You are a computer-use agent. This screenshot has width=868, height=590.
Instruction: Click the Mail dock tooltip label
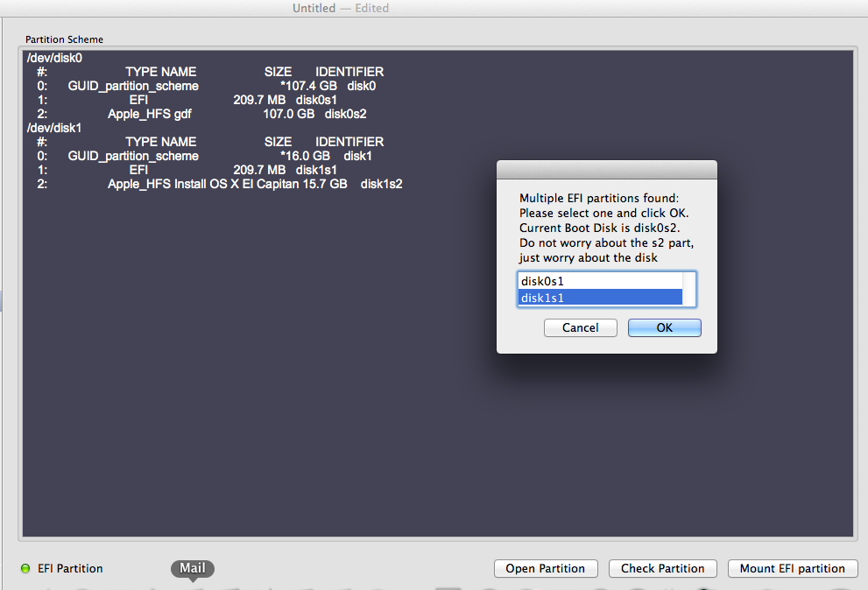pyautogui.click(x=192, y=568)
